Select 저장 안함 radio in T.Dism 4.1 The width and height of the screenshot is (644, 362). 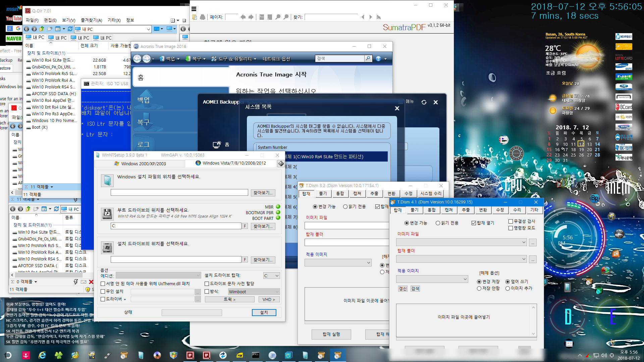(479, 288)
